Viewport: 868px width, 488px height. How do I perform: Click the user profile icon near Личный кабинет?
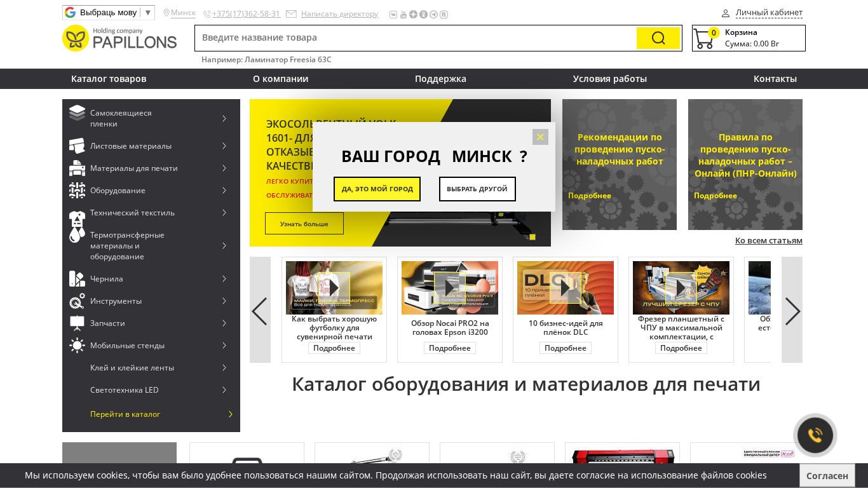[726, 13]
